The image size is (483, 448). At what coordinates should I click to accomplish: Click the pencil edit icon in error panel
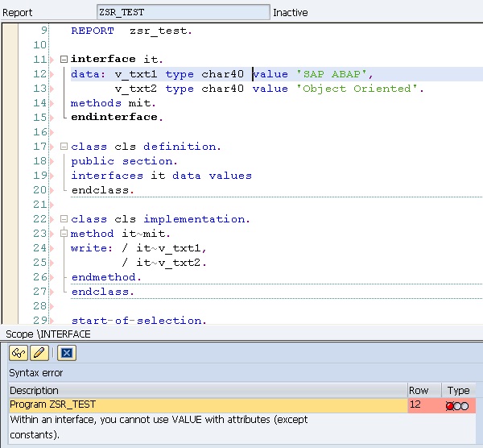click(39, 353)
